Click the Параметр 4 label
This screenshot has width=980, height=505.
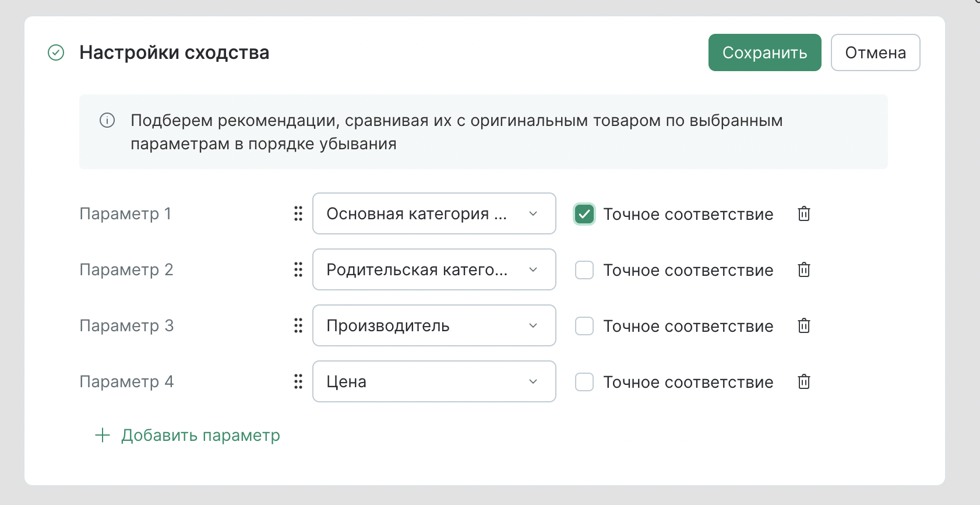click(x=126, y=381)
